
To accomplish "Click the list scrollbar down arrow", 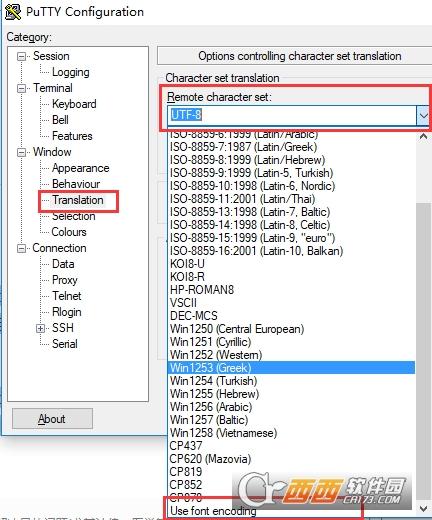I will coord(423,509).
